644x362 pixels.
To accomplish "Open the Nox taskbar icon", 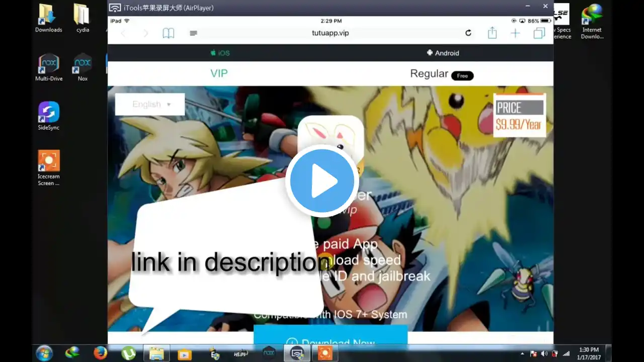I will tap(269, 353).
